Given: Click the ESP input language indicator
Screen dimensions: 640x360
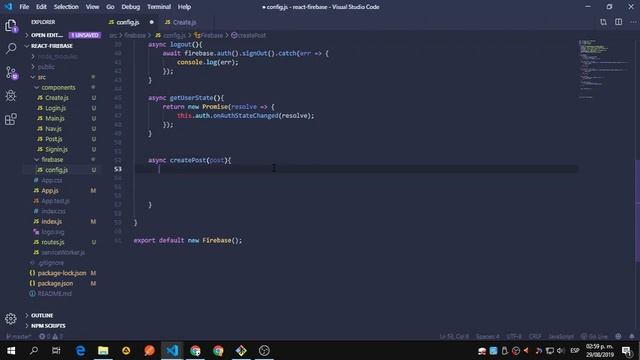Looking at the screenshot, I should [x=575, y=351].
